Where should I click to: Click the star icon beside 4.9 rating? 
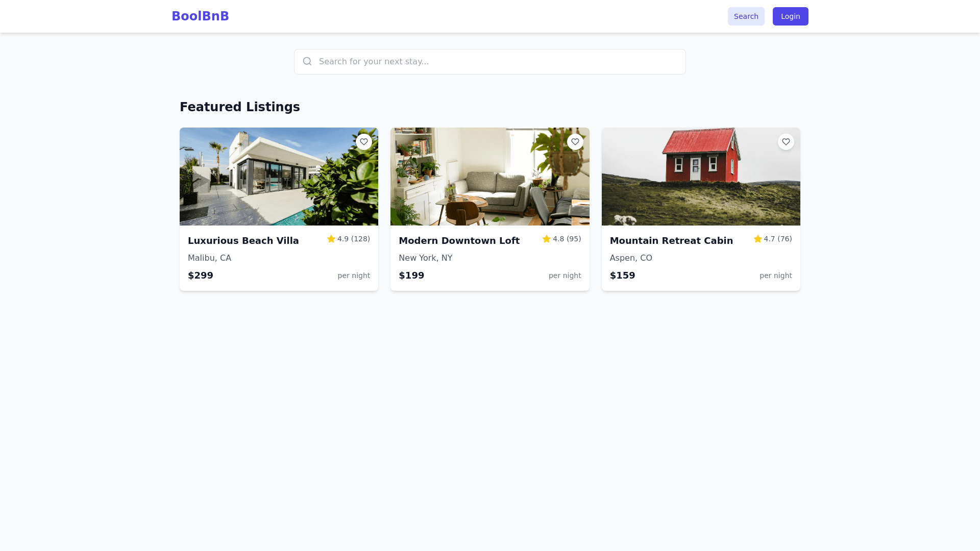click(331, 239)
